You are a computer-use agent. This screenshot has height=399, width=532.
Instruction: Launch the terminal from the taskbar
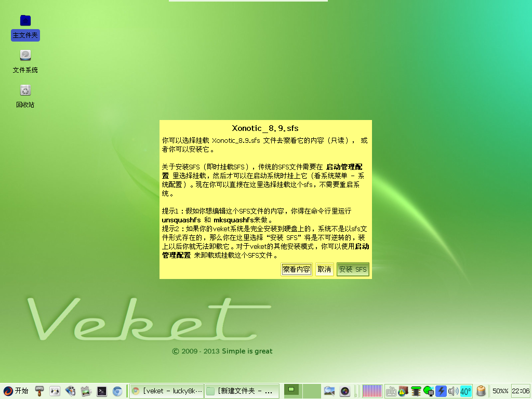point(102,391)
